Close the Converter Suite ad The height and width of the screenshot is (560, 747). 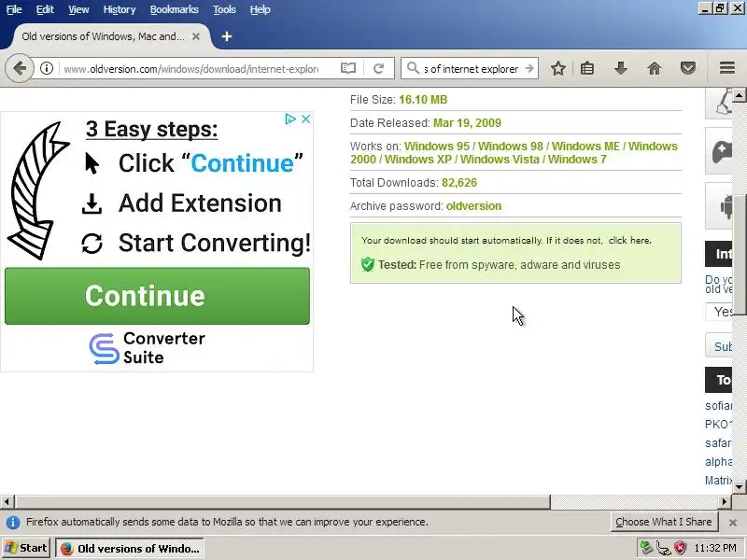click(x=306, y=119)
